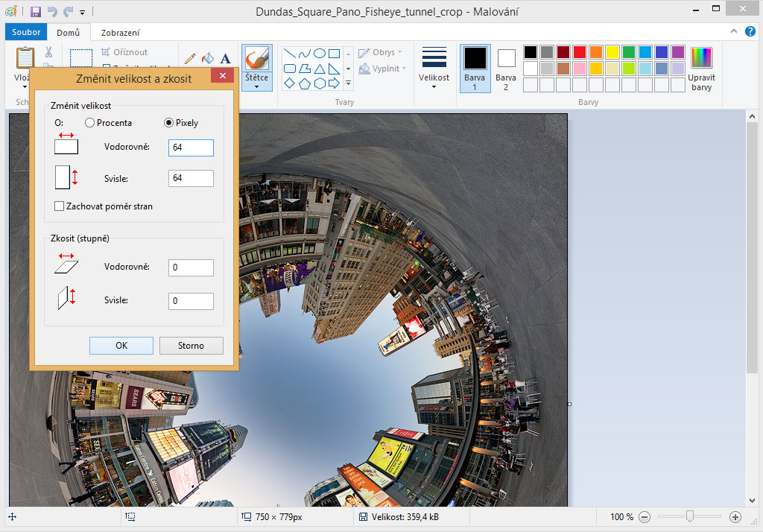Click the Save floppy disk icon

click(36, 12)
